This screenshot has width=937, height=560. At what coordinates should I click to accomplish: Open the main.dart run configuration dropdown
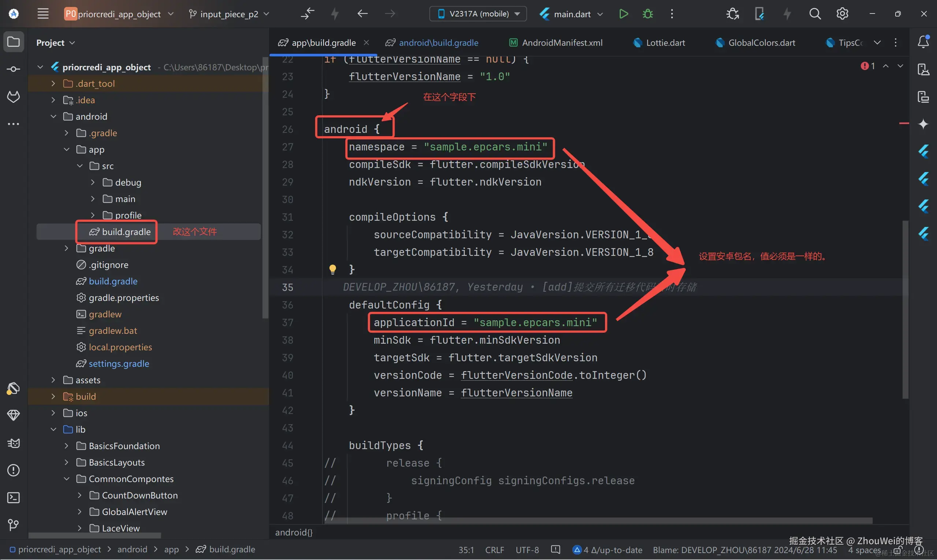572,14
